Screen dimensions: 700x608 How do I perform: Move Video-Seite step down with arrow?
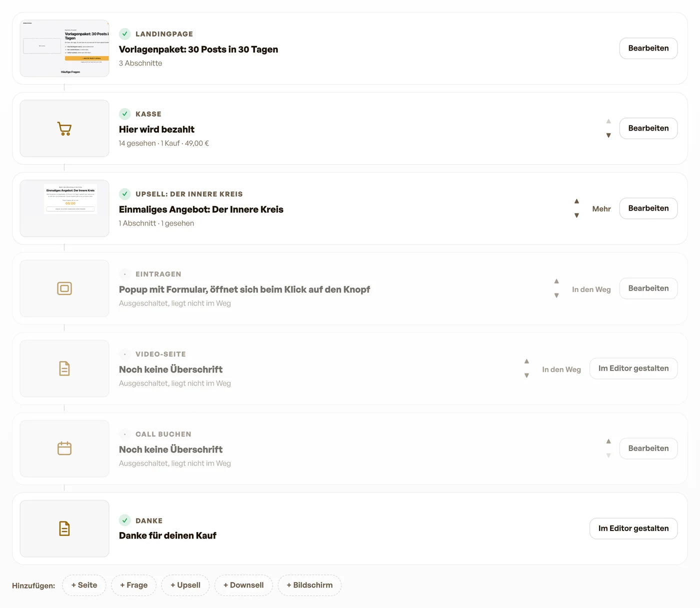526,375
